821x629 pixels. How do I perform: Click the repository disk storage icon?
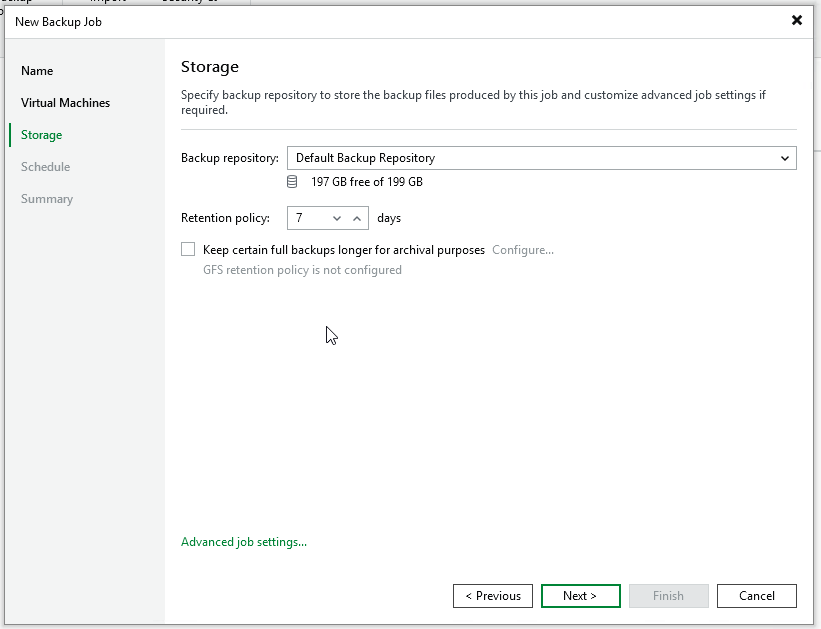tap(292, 182)
